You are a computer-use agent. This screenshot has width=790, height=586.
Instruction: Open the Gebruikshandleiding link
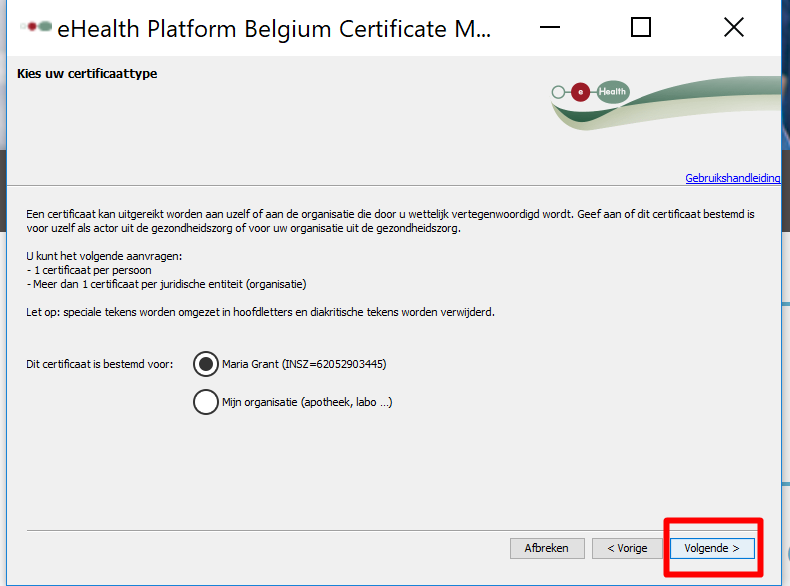[x=733, y=178]
